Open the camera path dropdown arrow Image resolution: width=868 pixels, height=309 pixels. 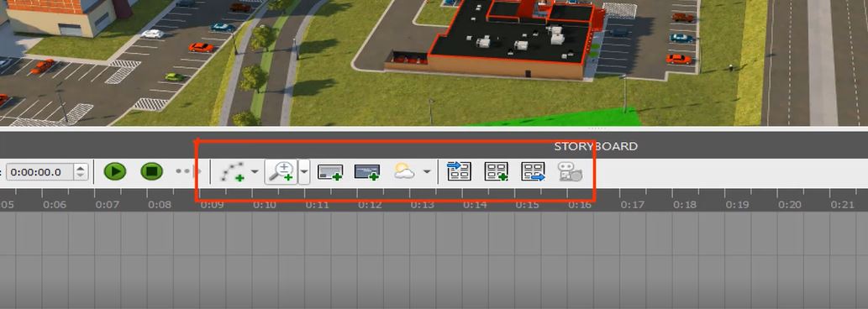tap(255, 172)
